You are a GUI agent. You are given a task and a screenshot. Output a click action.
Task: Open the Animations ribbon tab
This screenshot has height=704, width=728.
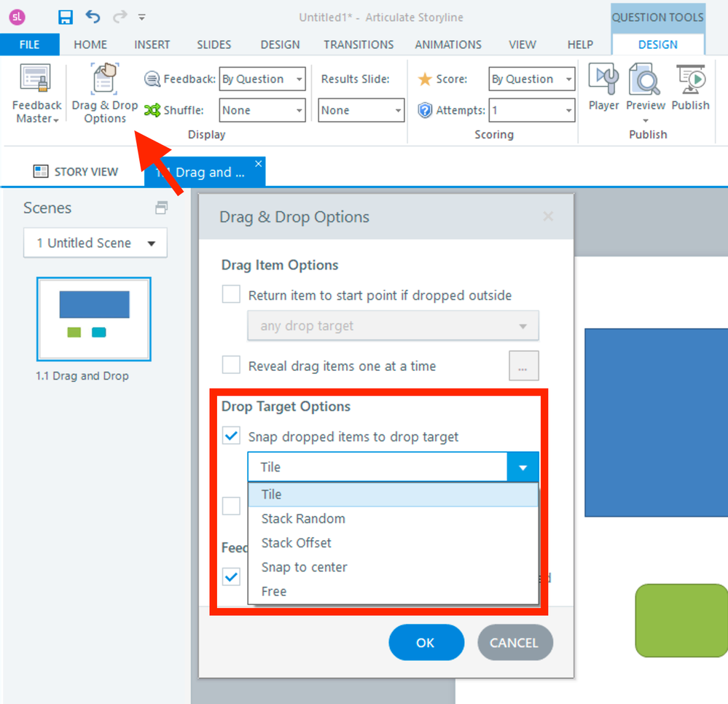(448, 44)
